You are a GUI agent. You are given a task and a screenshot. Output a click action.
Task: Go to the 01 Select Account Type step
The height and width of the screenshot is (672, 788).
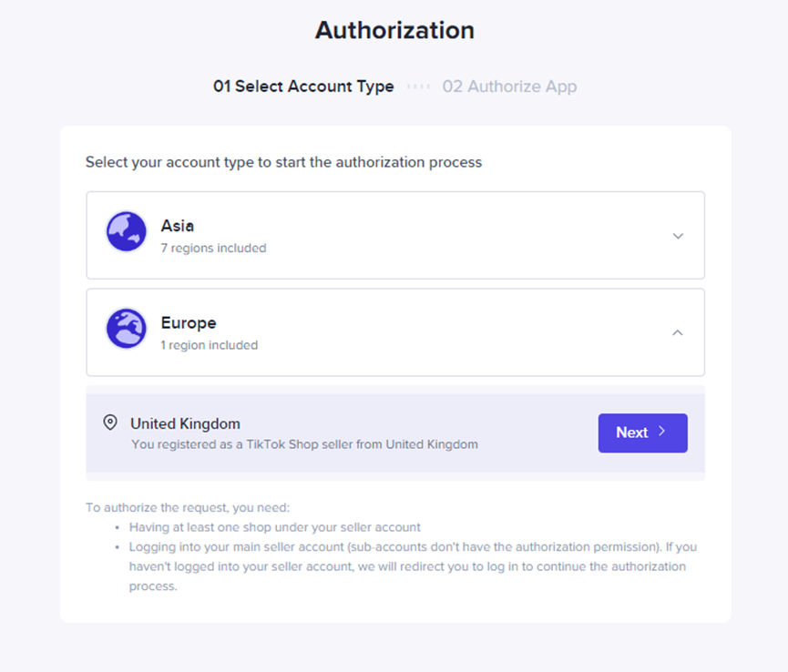[303, 87]
